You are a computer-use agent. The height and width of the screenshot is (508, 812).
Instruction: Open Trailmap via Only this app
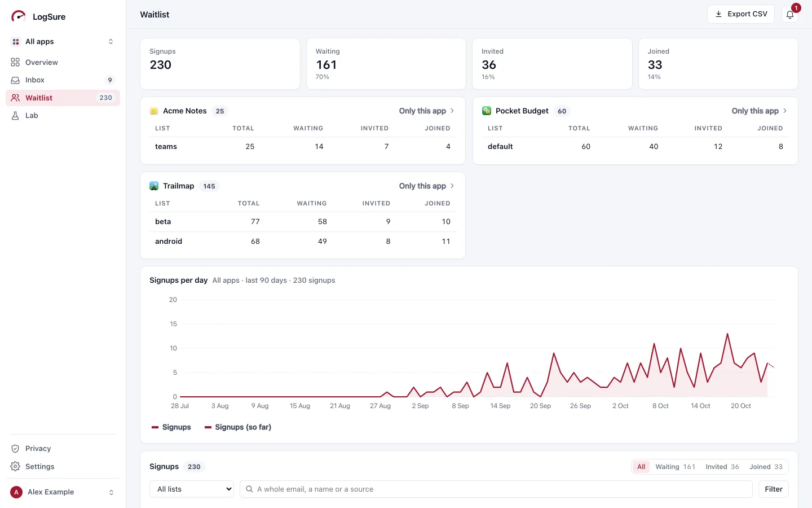(x=427, y=186)
